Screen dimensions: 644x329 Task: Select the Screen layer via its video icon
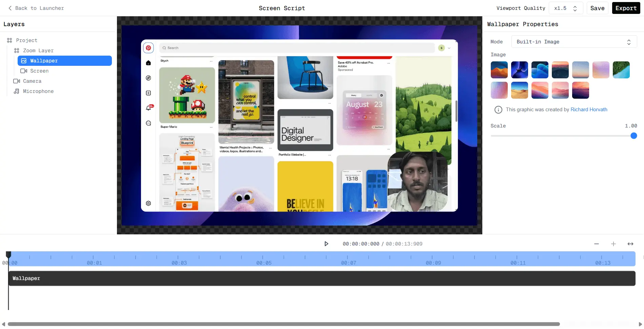[23, 71]
